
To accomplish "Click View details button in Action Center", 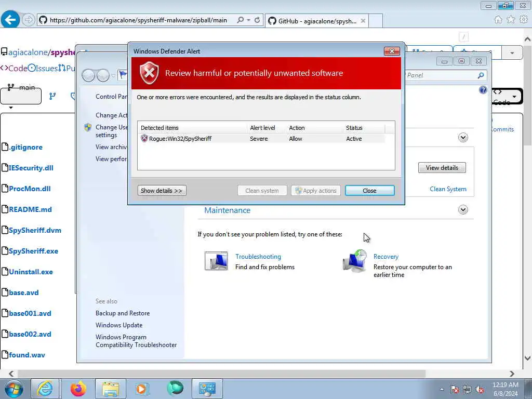I will click(x=442, y=168).
